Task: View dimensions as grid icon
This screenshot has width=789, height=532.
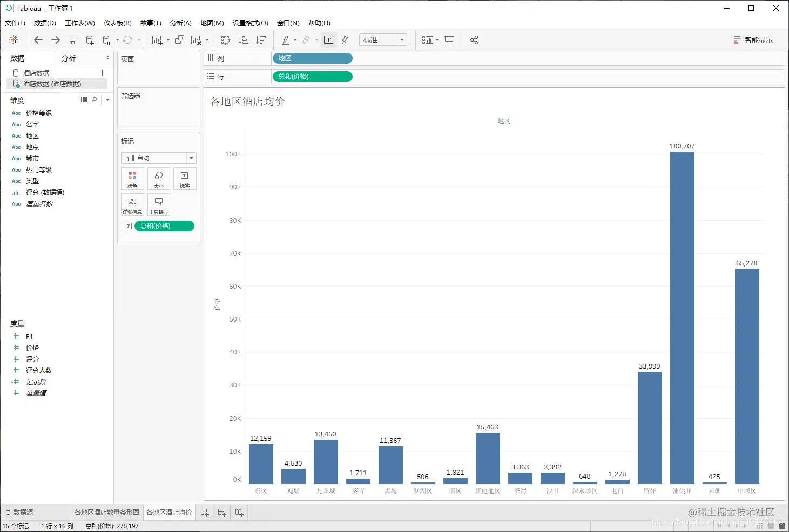Action: pos(84,100)
